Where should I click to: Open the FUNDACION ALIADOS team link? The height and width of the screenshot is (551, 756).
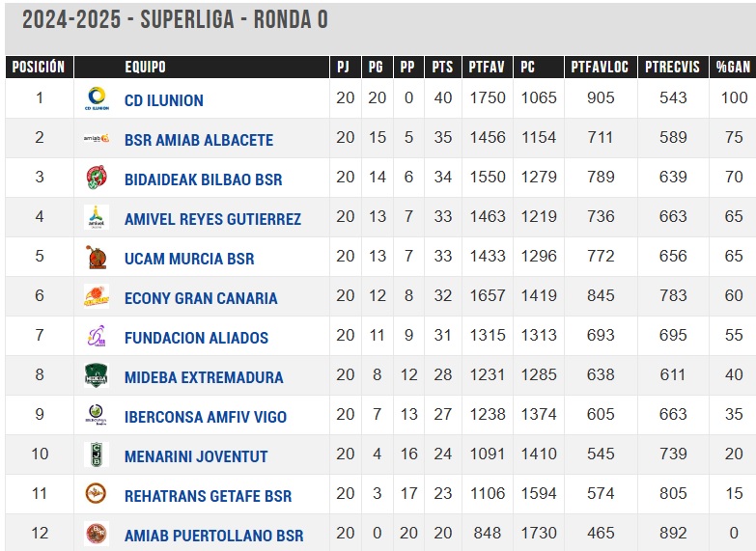click(x=196, y=338)
